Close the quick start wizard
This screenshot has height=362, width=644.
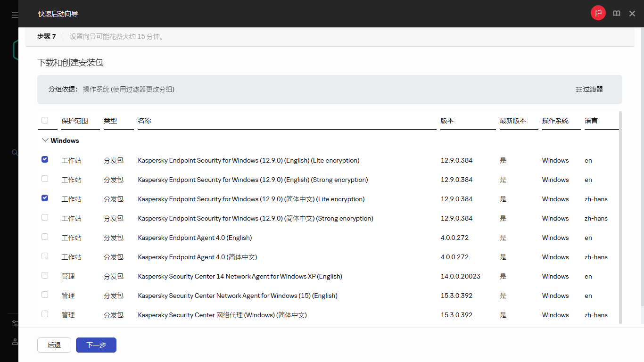(x=632, y=14)
